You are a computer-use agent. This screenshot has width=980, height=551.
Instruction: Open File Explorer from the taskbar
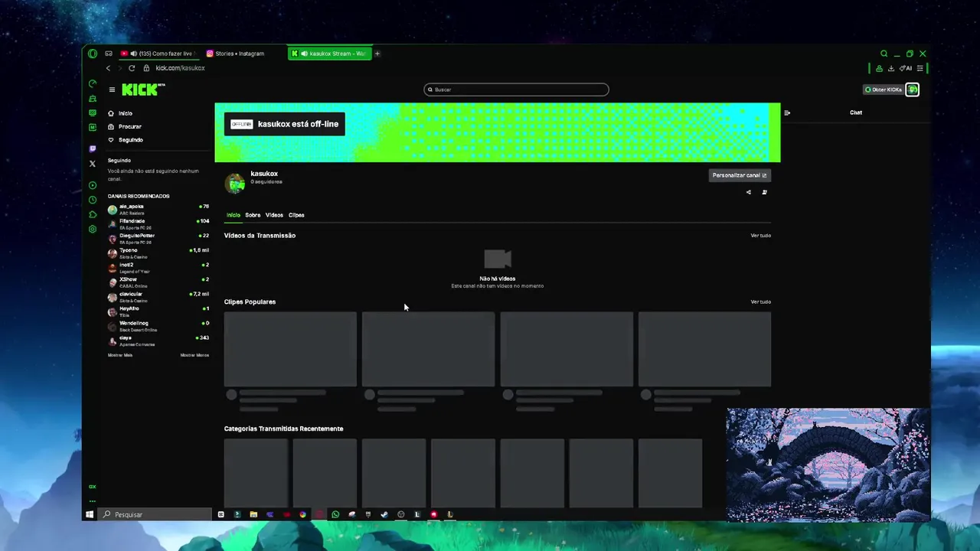[x=253, y=514]
